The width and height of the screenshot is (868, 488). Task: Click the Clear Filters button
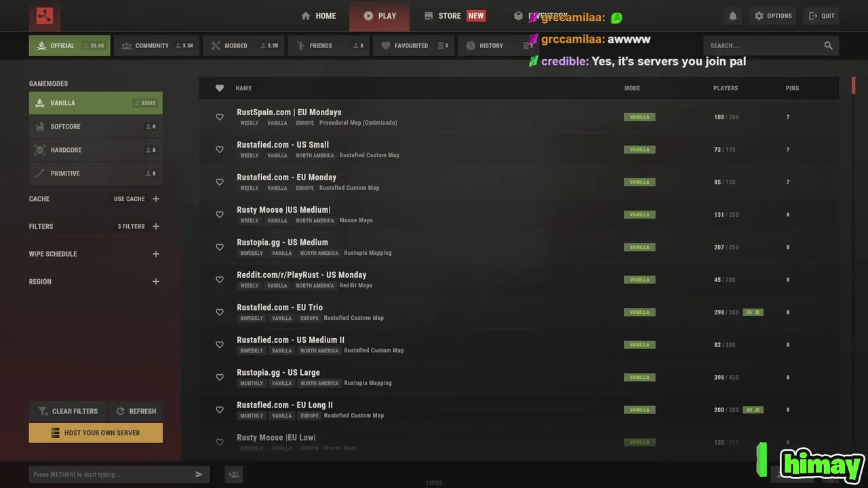tap(68, 411)
